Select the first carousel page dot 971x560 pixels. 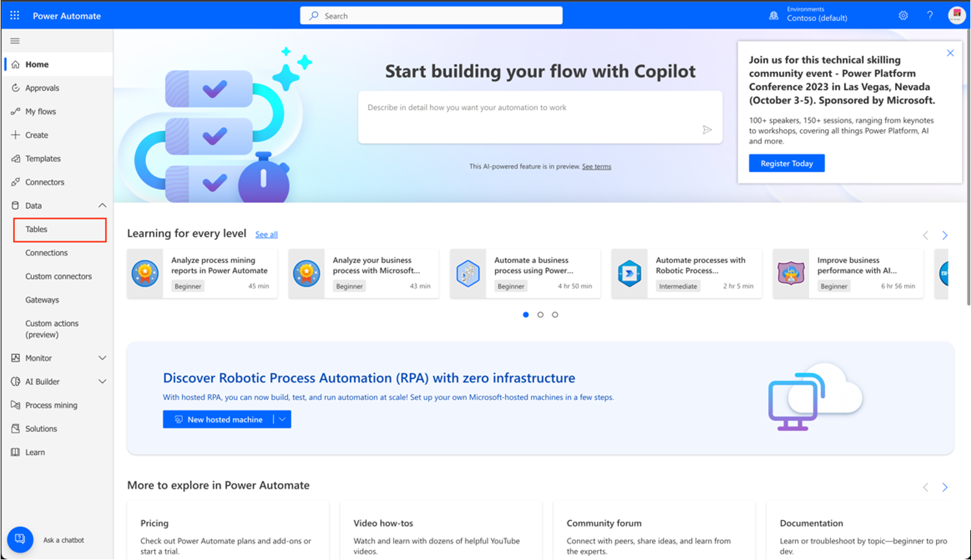point(526,315)
